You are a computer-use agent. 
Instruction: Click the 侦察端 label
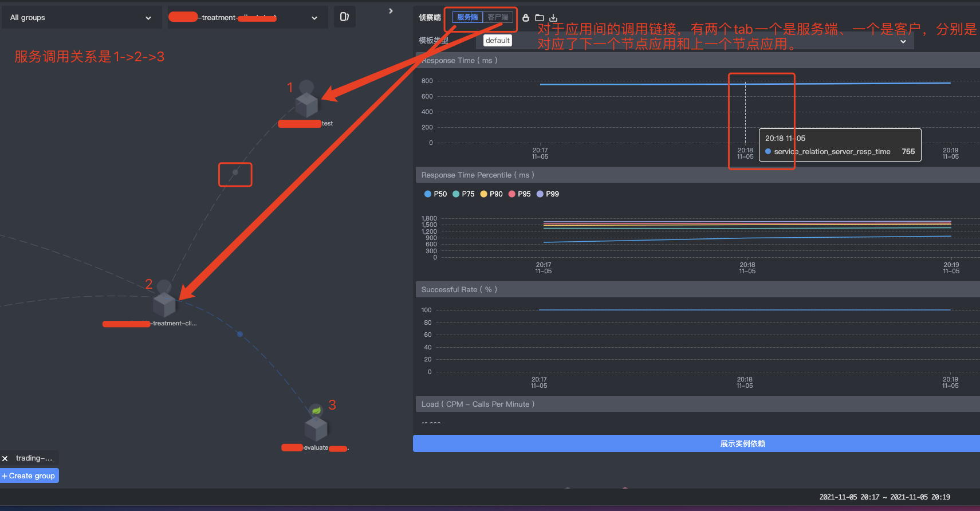point(430,18)
